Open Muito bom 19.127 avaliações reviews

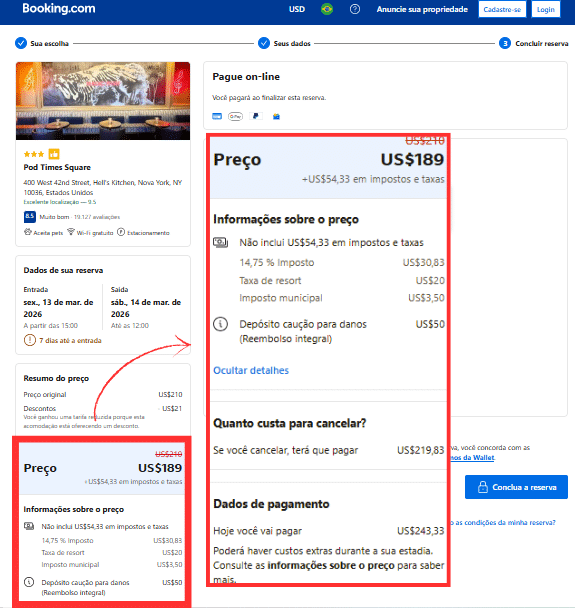[79, 217]
